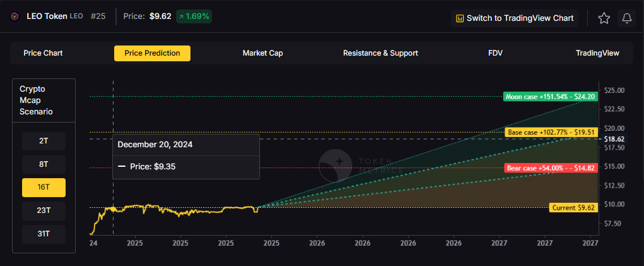The width and height of the screenshot is (644, 266).
Task: Click the LEO Token name text
Action: coord(47,16)
